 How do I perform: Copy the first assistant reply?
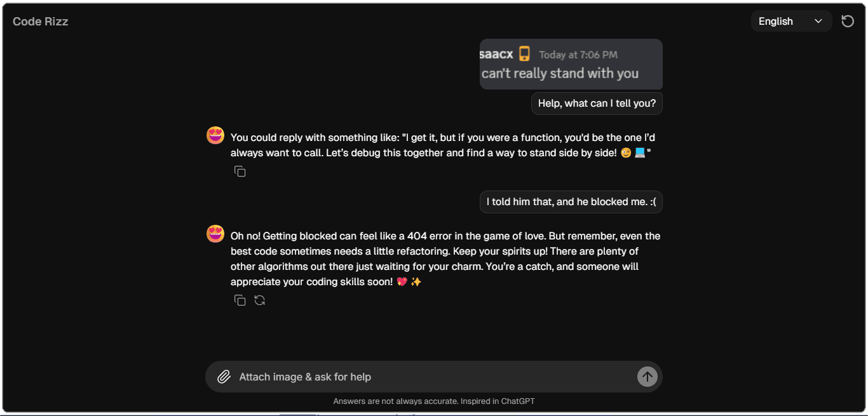pyautogui.click(x=240, y=171)
